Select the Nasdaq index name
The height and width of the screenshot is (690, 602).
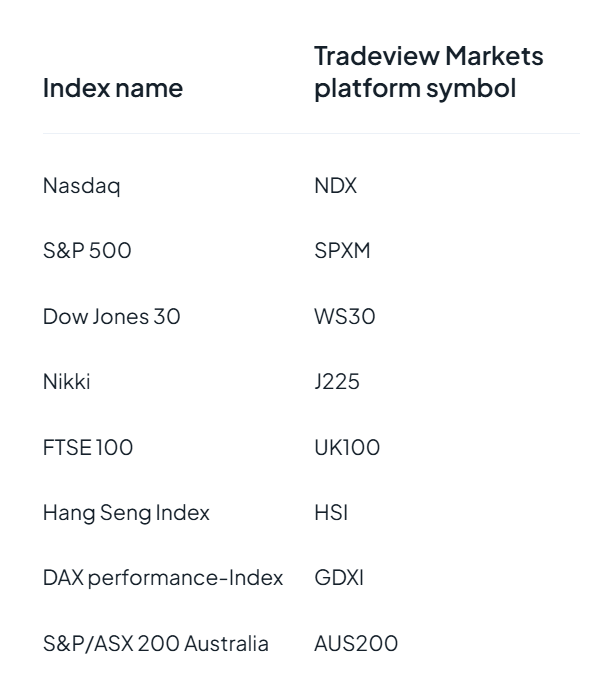[x=81, y=185]
